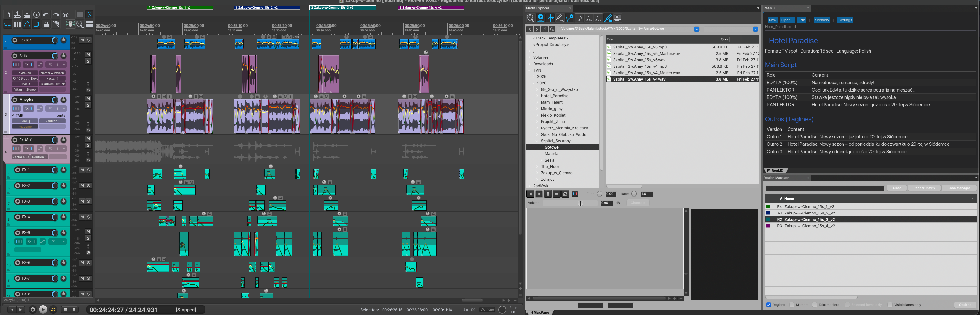Click the Settings button in ReaMD
The width and height of the screenshot is (980, 315).
(x=845, y=20)
